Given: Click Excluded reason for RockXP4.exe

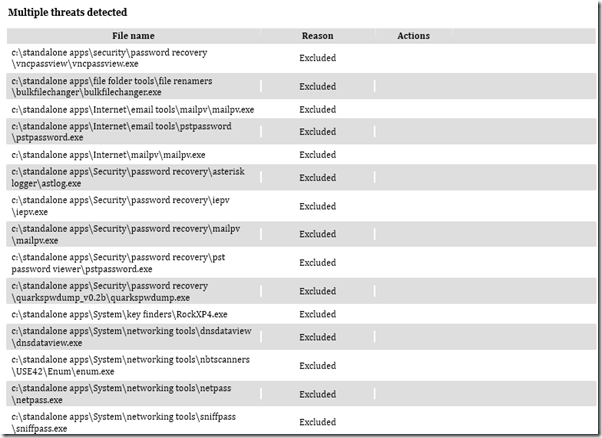Looking at the screenshot, I should click(317, 314).
